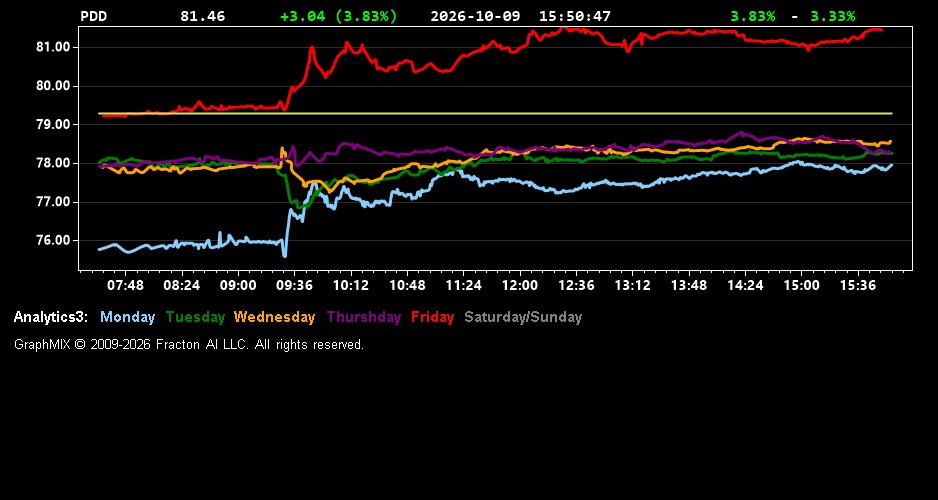Click the +3.04 (3.83%) change value
Viewport: 938px width, 500px height.
(x=339, y=17)
